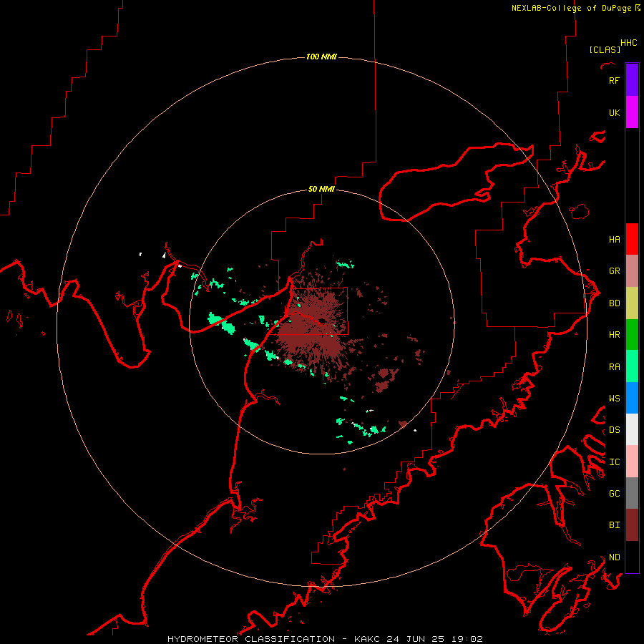Viewport: 644px width, 644px height.
Task: Click the UK magenta legend swatch
Action: point(632,112)
